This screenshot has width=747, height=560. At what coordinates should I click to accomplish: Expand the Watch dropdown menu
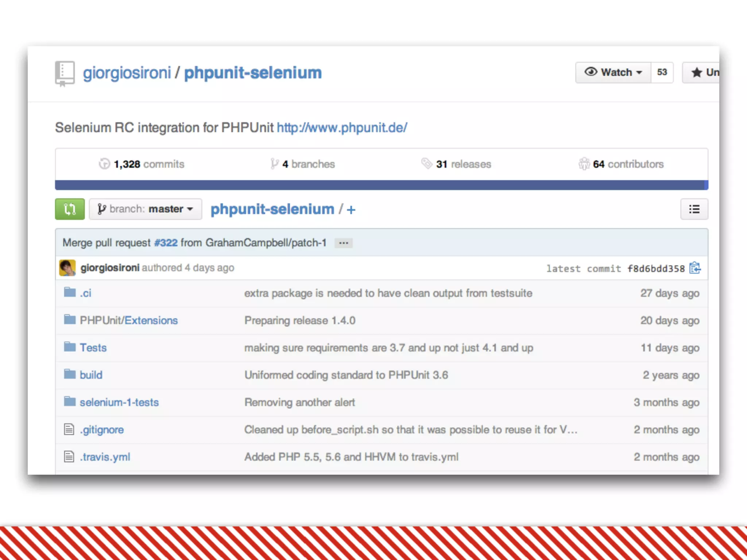click(x=613, y=73)
